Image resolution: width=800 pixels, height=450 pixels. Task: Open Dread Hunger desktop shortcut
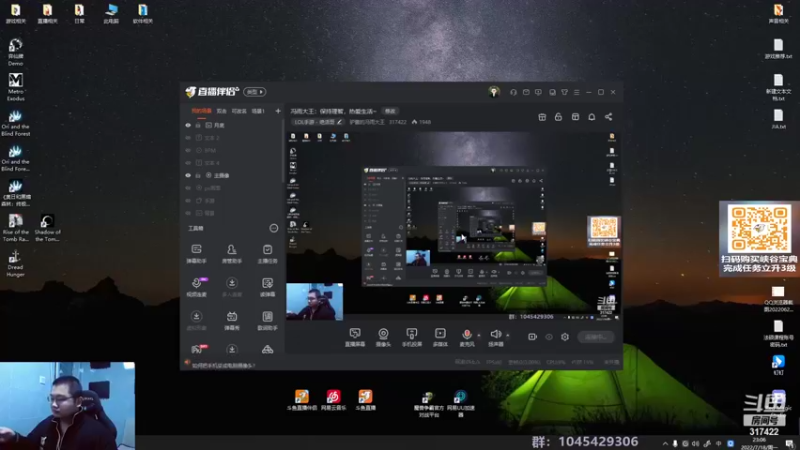(x=15, y=264)
